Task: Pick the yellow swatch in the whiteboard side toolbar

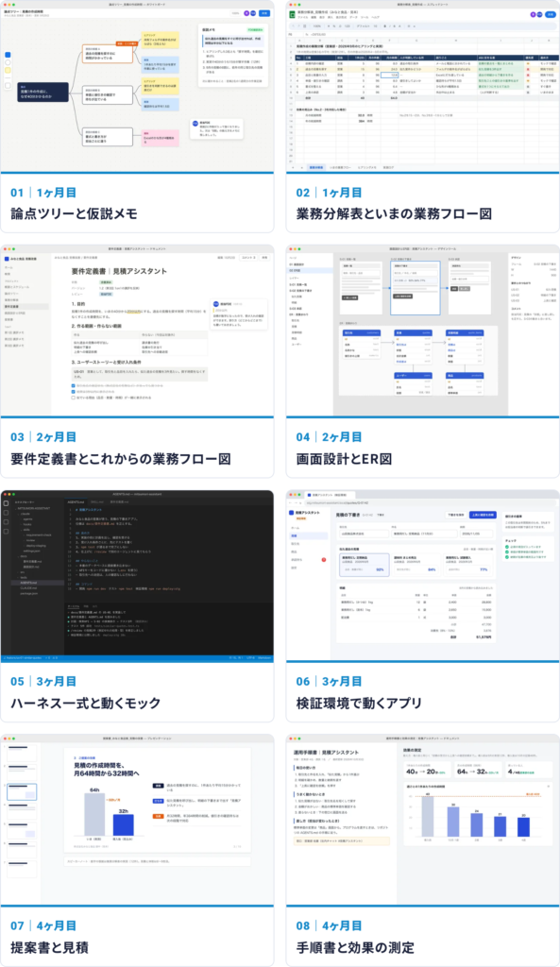Action: (8, 70)
